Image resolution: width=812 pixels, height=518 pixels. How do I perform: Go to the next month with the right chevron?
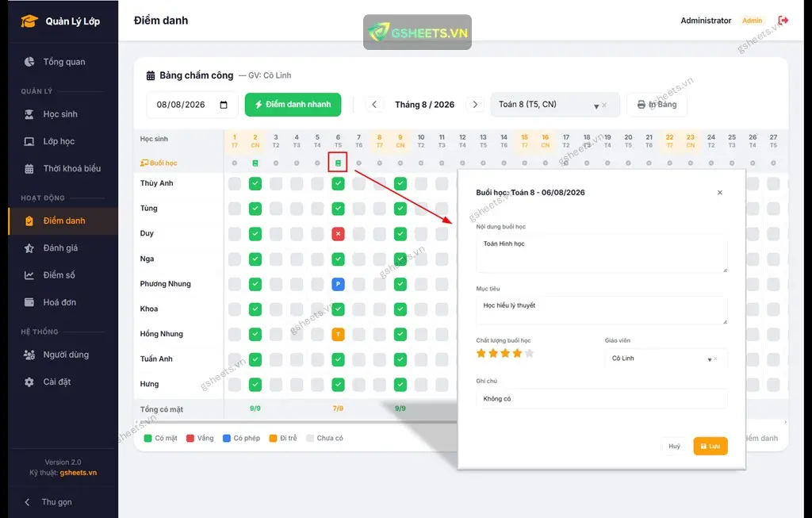475,105
